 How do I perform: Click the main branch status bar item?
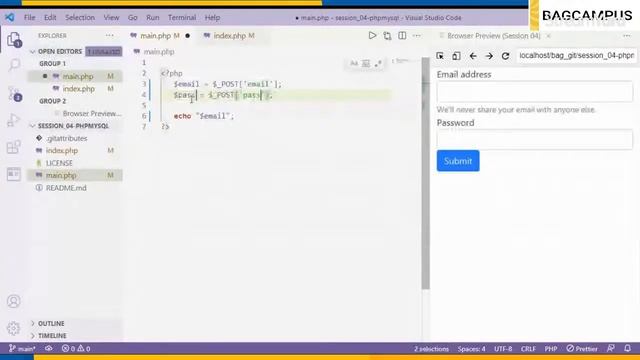coord(22,349)
